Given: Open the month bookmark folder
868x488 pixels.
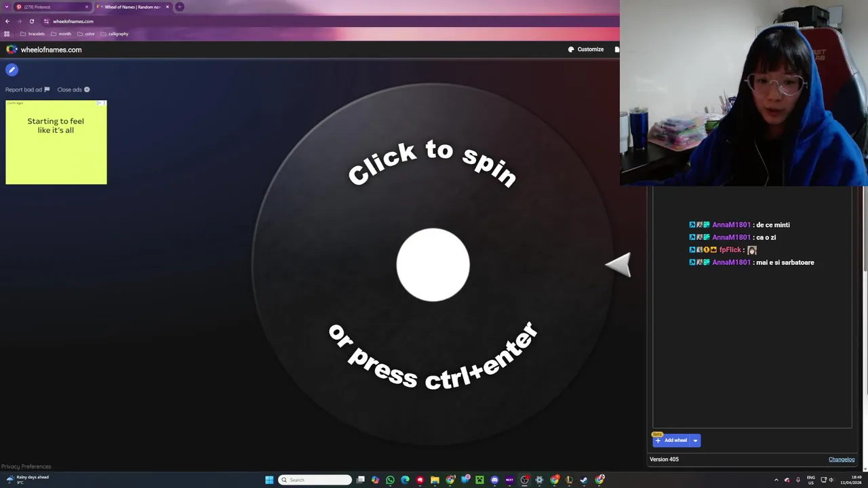Looking at the screenshot, I should [61, 34].
